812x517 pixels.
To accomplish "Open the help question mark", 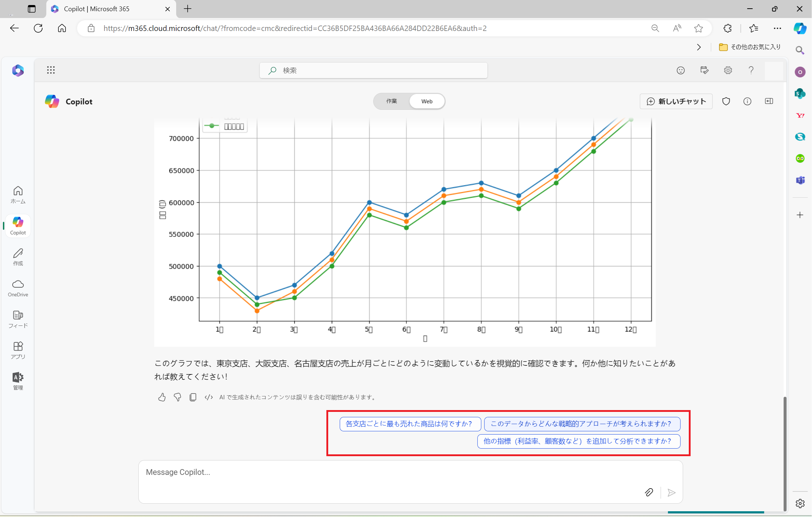I will pyautogui.click(x=751, y=70).
